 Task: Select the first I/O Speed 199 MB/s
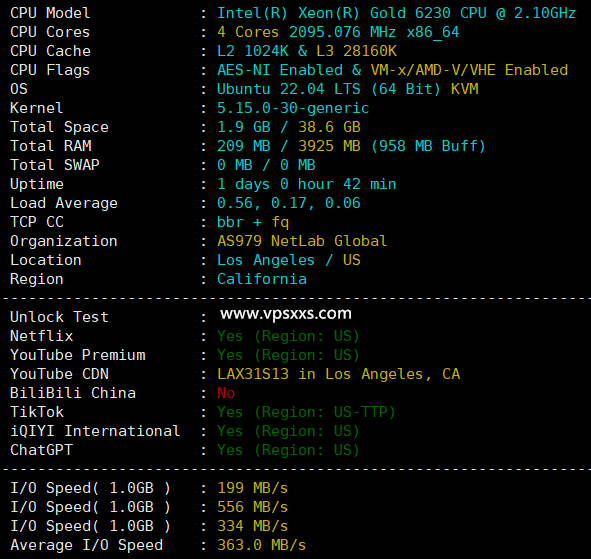tap(253, 488)
